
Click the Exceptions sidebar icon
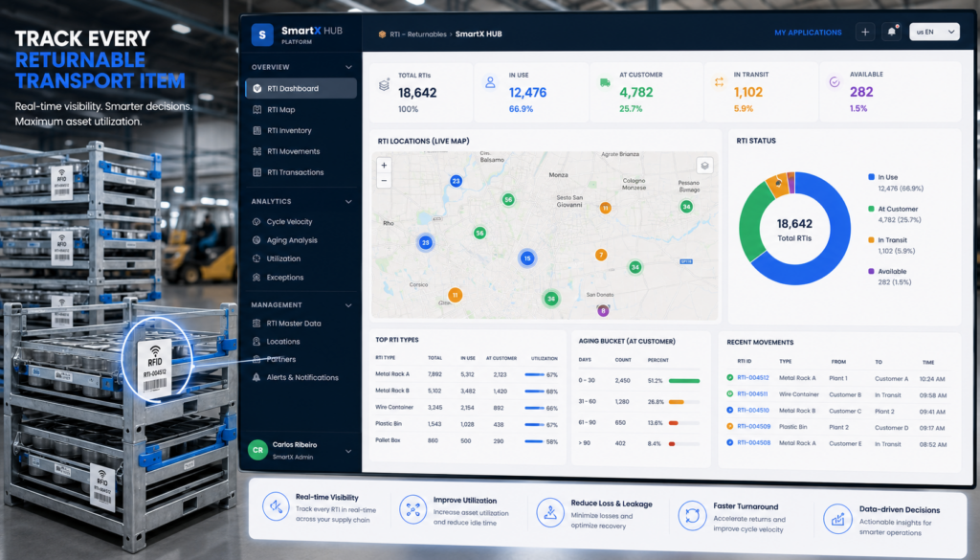click(256, 277)
